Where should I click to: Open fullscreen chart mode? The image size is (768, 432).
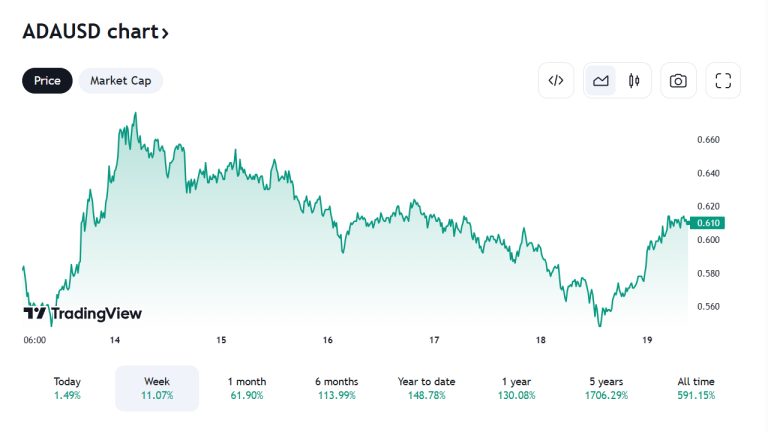pyautogui.click(x=723, y=81)
